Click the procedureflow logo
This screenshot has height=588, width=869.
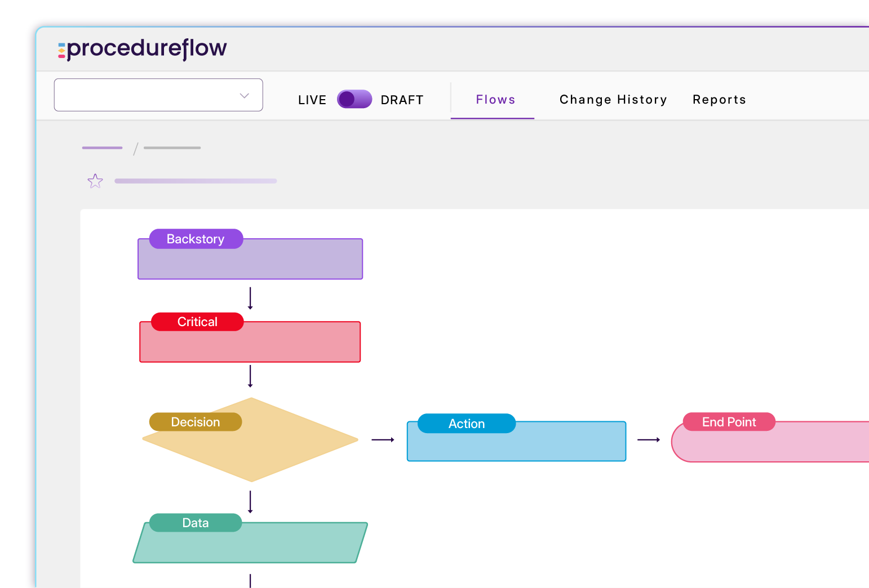point(142,48)
